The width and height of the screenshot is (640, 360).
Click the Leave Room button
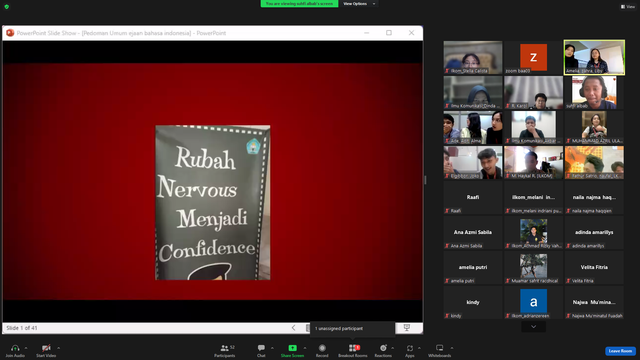pyautogui.click(x=620, y=351)
